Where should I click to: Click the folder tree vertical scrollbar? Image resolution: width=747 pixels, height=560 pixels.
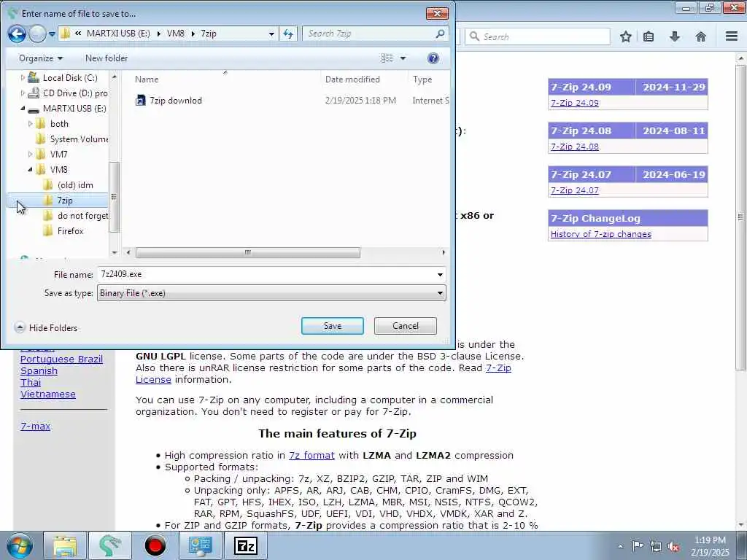coord(114,197)
